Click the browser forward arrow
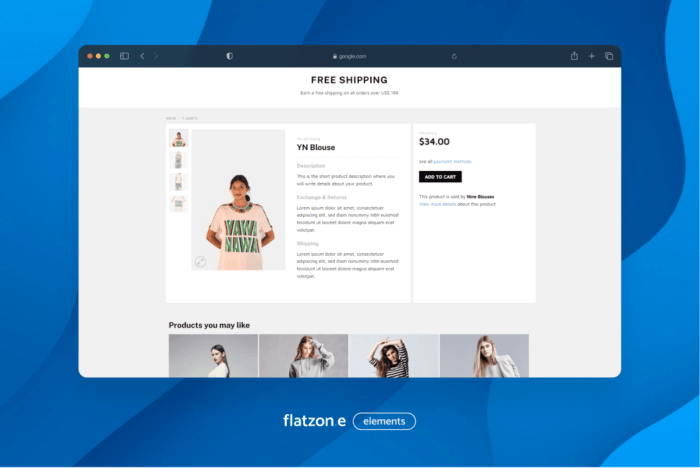This screenshot has height=468, width=700. point(156,56)
